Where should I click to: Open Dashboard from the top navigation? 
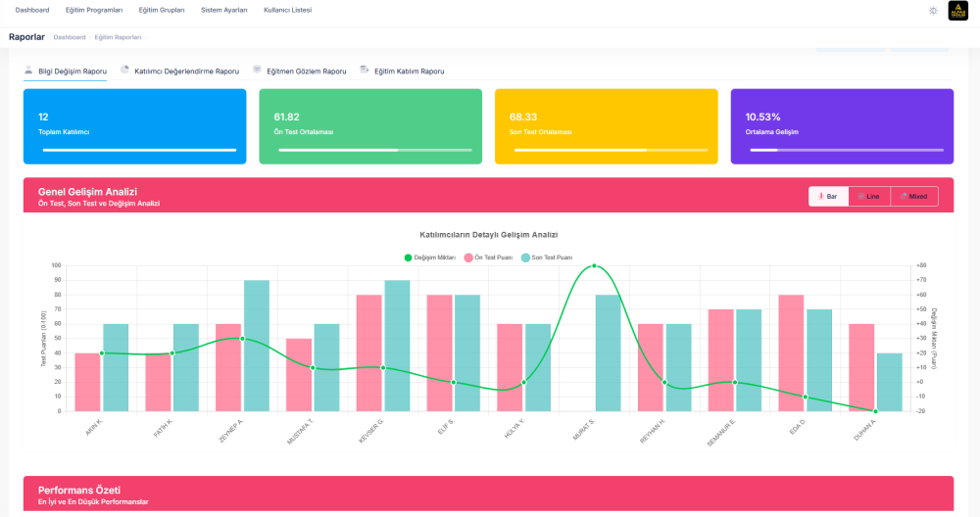coord(32,10)
